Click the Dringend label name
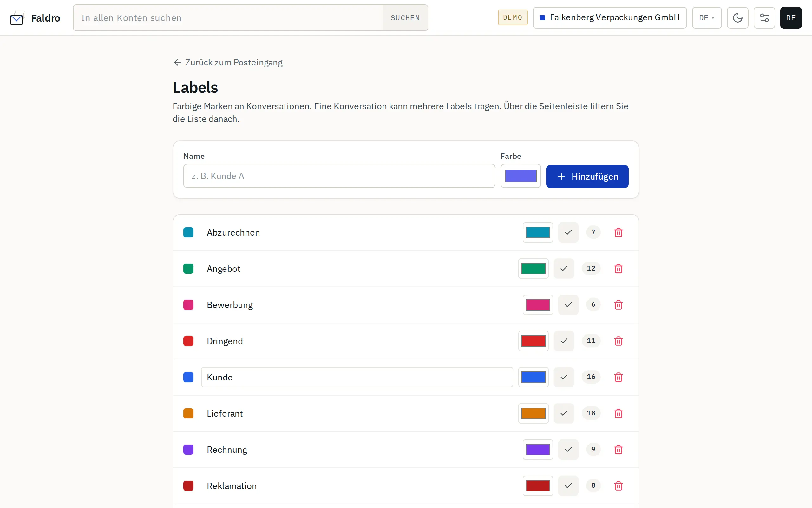This screenshot has width=812, height=508. (x=225, y=341)
